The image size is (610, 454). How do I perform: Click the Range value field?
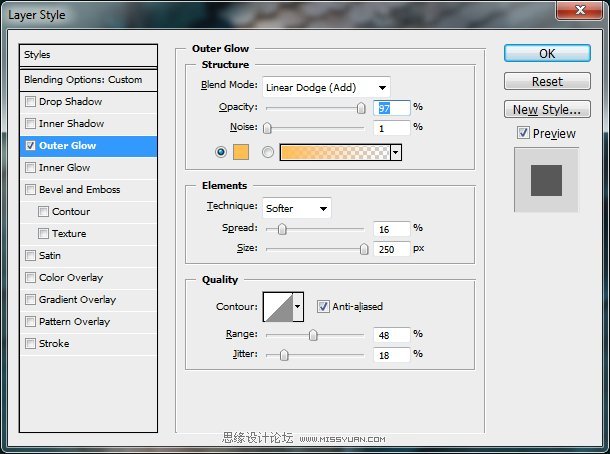(x=391, y=335)
